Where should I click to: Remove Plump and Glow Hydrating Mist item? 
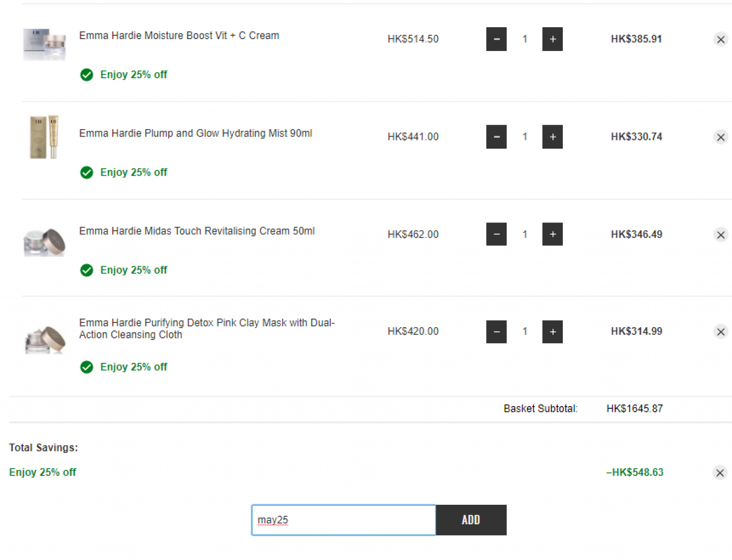(721, 137)
